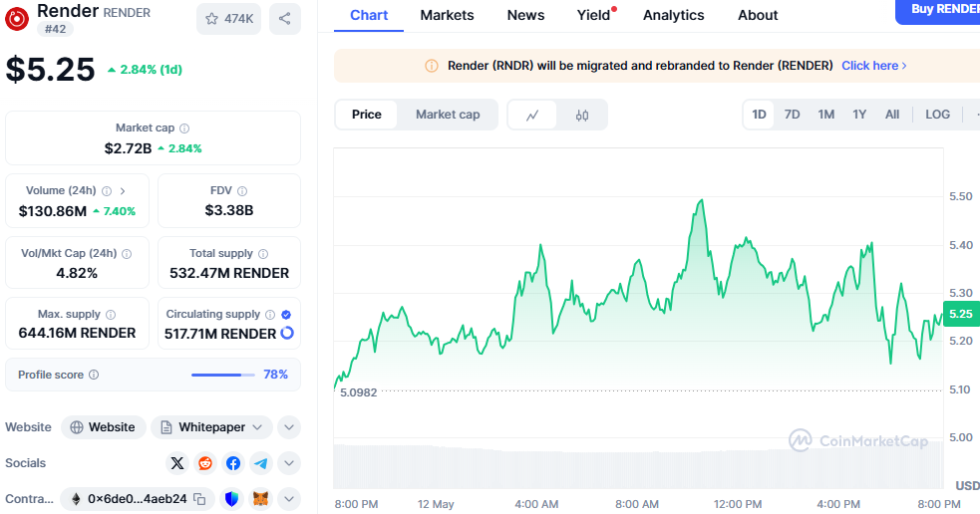Open the Website link
The image size is (980, 514).
[103, 427]
